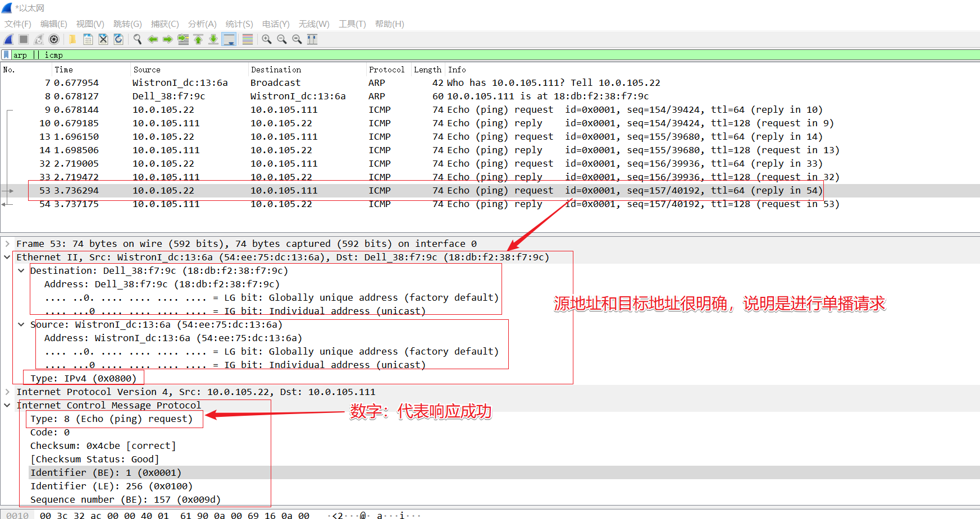
Task: Select packet 13 with seq=155 request
Action: (490, 136)
